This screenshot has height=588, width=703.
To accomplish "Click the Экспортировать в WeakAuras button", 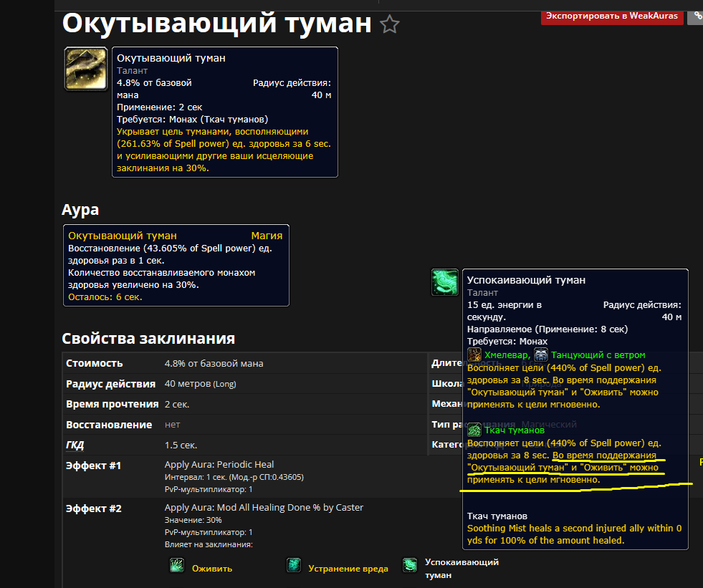I will click(611, 15).
